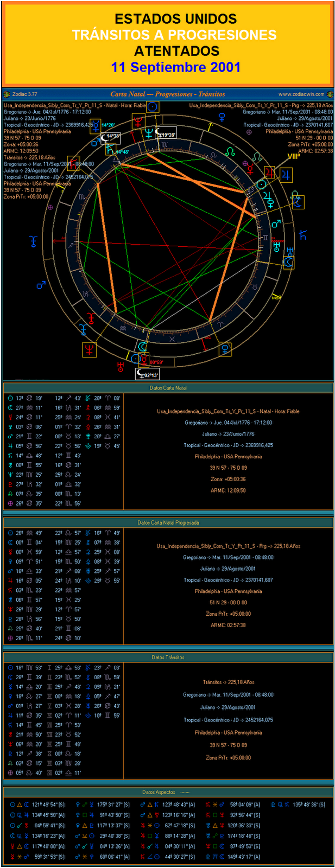Screen dimensions: 335x868
Task: Click natal Sun position 13° 19' row
Action: [x=24, y=398]
